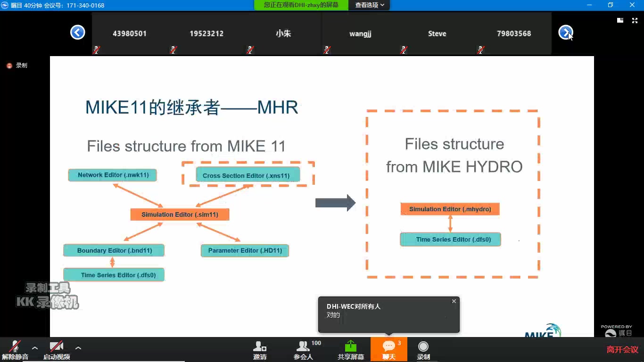The height and width of the screenshot is (362, 644).
Task: Click 离开会议 to leave meeting
Action: [x=622, y=350]
